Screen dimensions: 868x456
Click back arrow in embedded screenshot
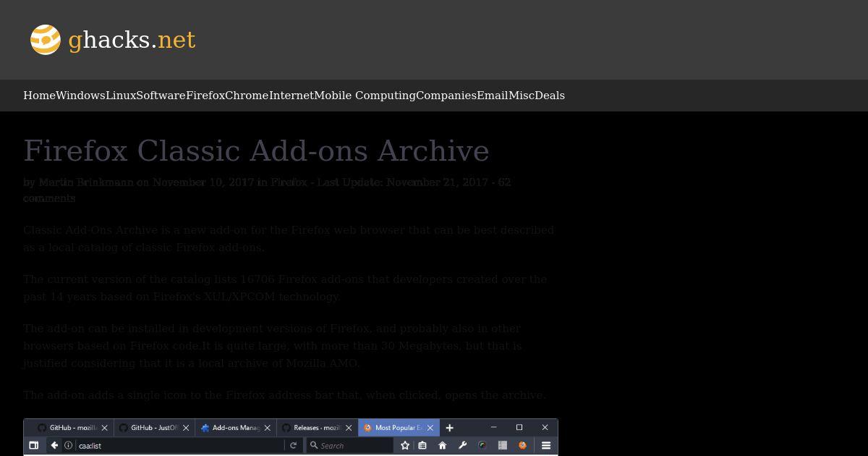[x=54, y=445]
